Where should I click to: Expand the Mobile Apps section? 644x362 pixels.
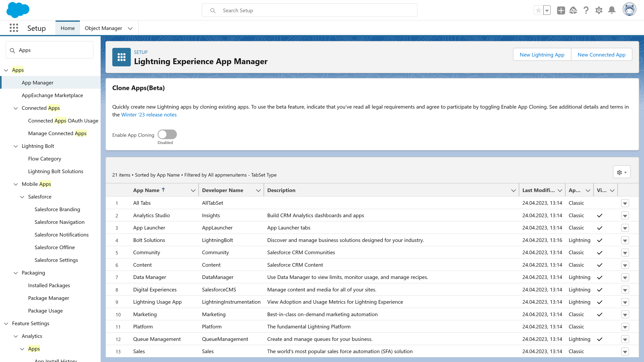click(15, 184)
